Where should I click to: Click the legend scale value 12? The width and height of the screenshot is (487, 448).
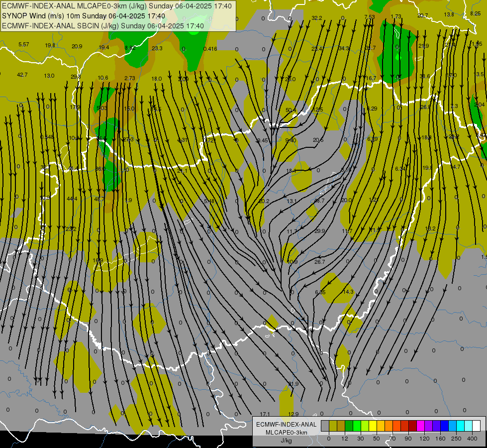pyautogui.click(x=345, y=439)
